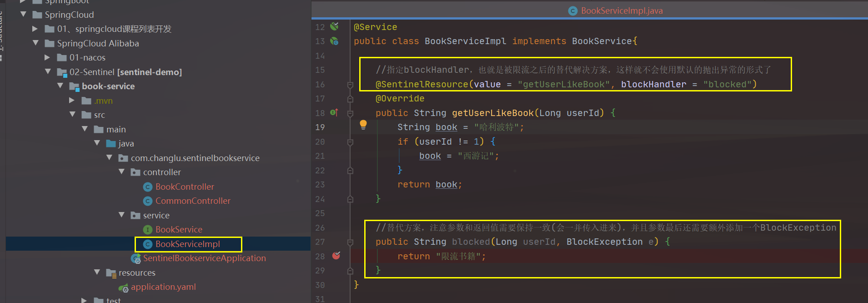Screen dimensions: 868x303
Task: Collapse the controller package arrow
Action: 121,172
